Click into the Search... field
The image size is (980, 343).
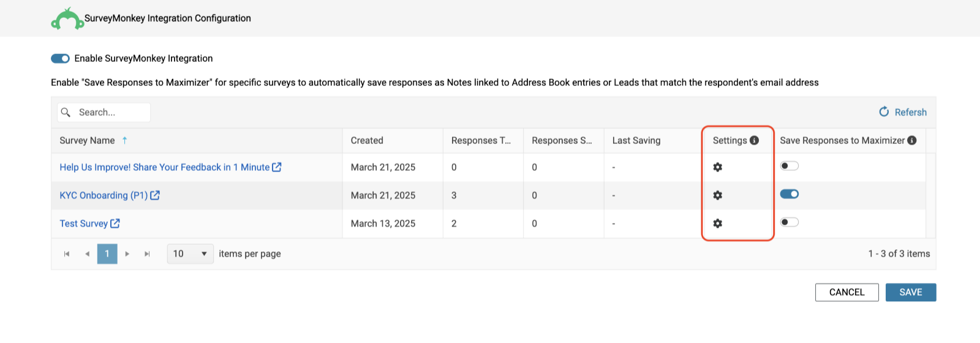(104, 112)
